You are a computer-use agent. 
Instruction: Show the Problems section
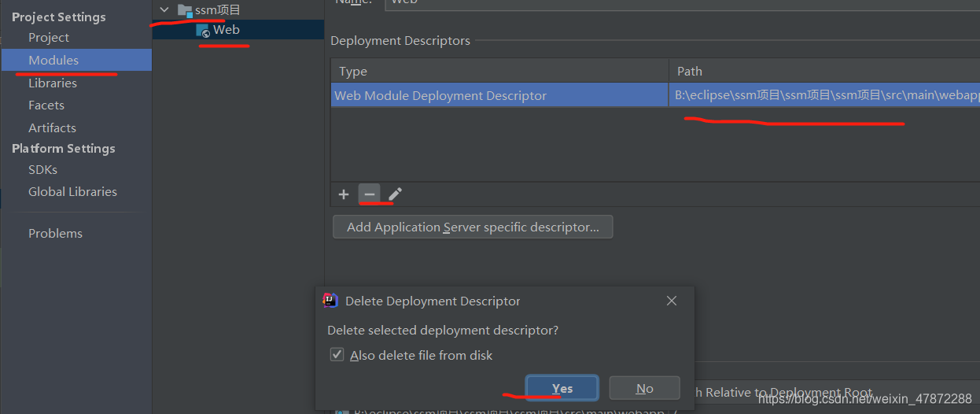coord(55,233)
